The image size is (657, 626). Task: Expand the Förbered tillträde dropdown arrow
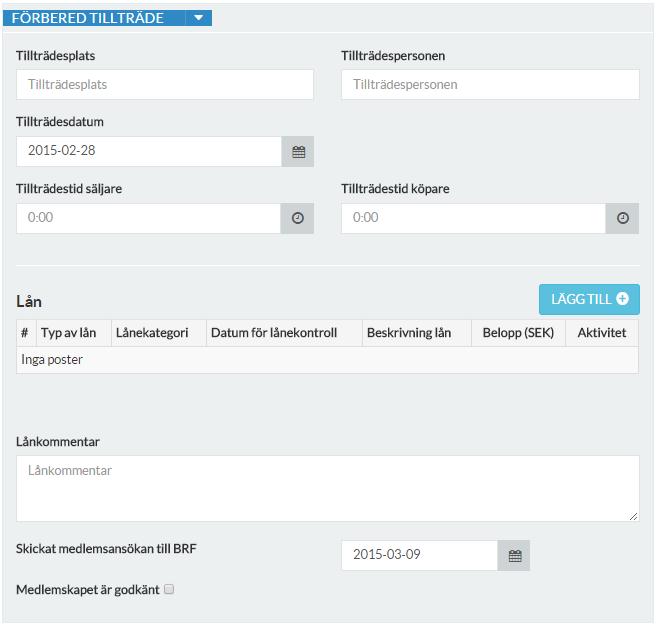coord(199,18)
